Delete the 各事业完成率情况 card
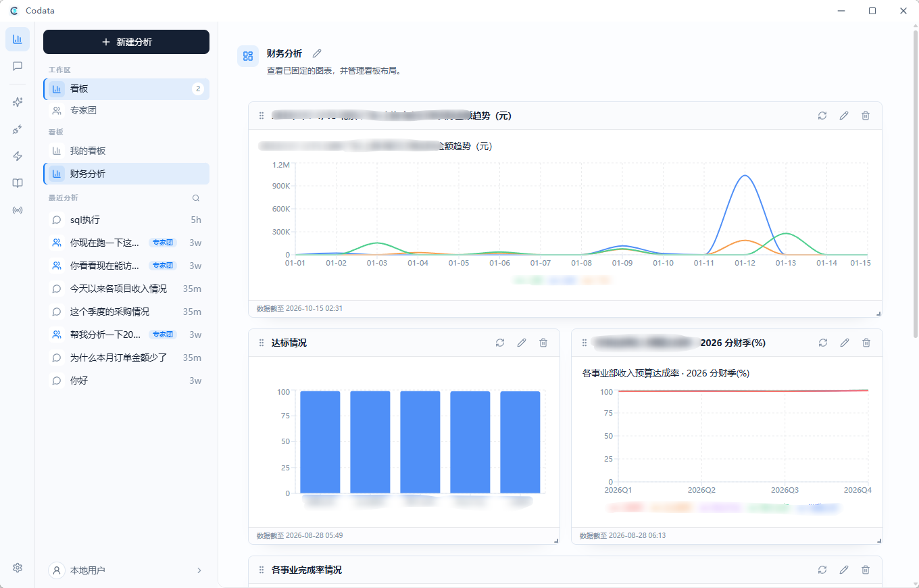Screen dimensions: 919x588 click(866, 570)
